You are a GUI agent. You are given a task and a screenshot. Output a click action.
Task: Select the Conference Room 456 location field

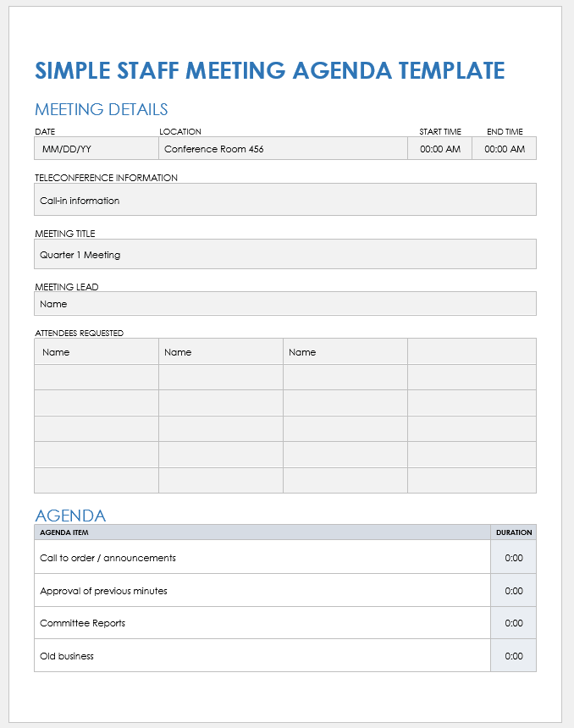[283, 149]
